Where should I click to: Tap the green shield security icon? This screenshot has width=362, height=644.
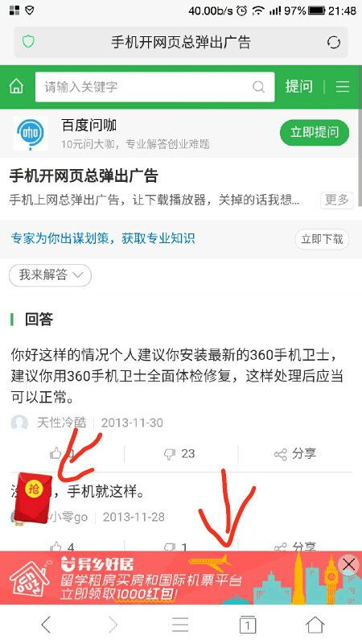(28, 42)
